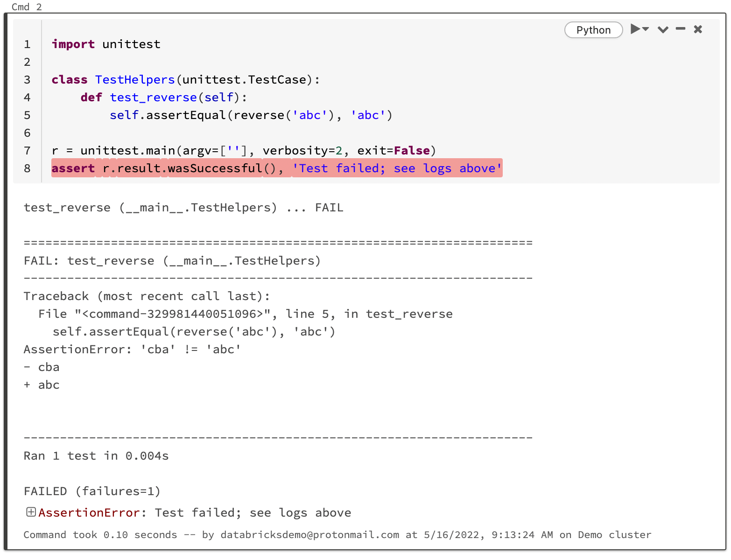
Task: Click the FAILED (failures=1) output line
Action: 92,491
